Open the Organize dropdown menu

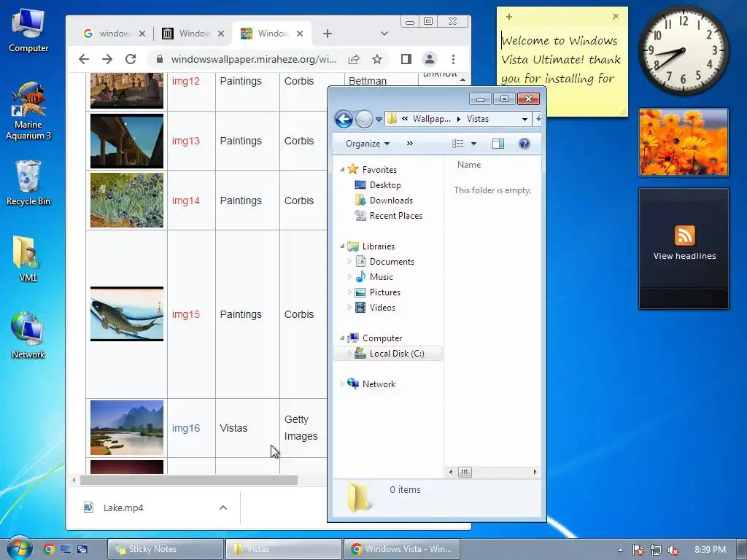coord(368,144)
